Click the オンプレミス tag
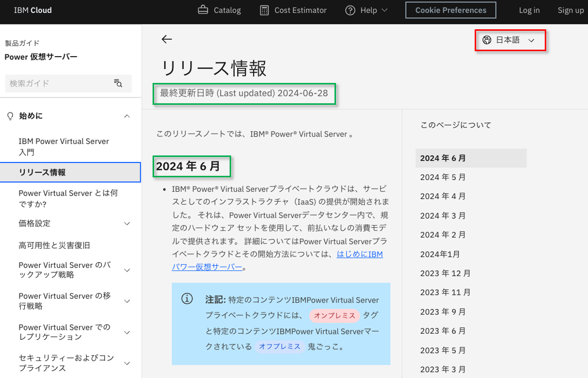 point(335,315)
